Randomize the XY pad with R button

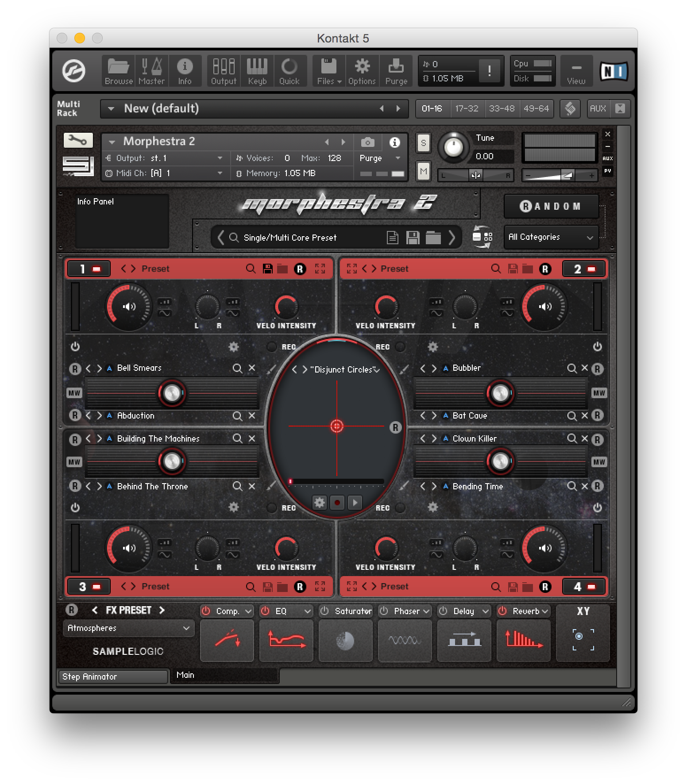click(x=395, y=427)
